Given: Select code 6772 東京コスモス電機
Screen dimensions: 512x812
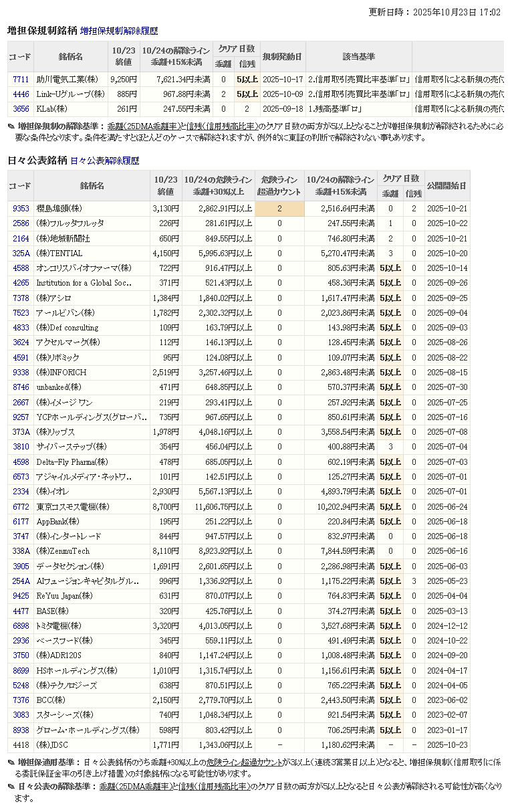Looking at the screenshot, I should tap(21, 507).
